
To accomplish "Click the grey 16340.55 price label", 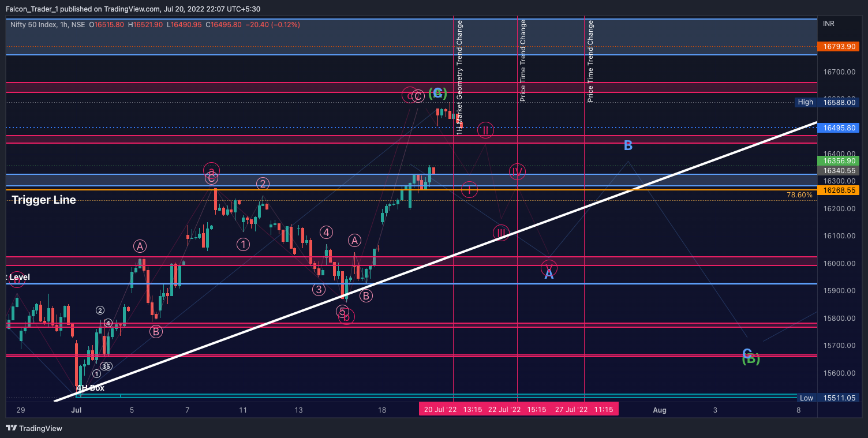I will (839, 170).
